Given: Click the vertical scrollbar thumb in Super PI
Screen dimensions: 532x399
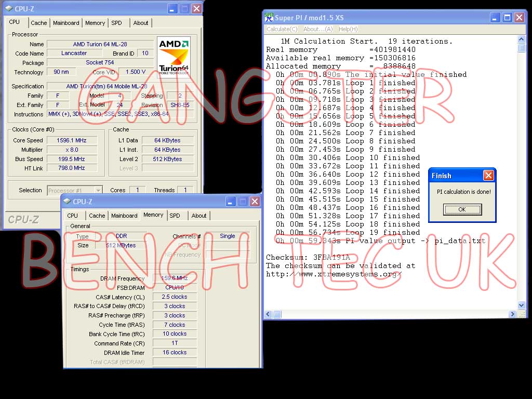Looking at the screenshot, I should tap(522, 48).
